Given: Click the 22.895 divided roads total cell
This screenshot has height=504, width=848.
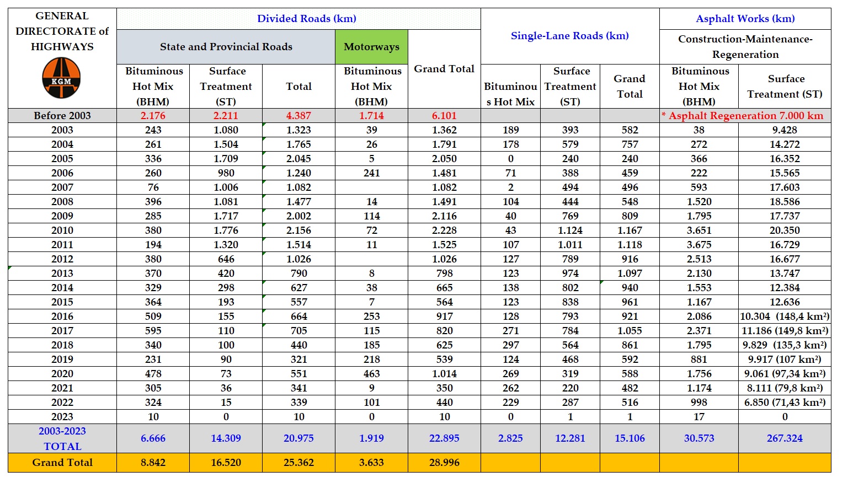Looking at the screenshot, I should [x=444, y=439].
